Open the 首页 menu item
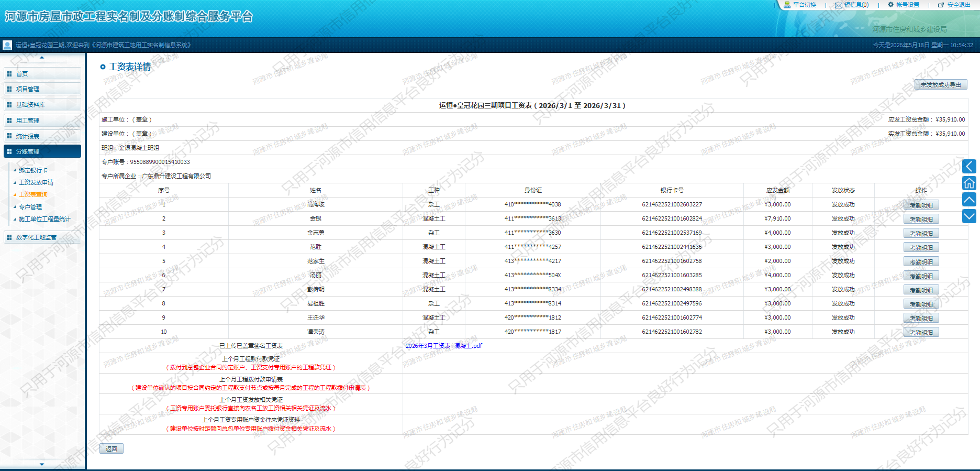 click(x=42, y=74)
